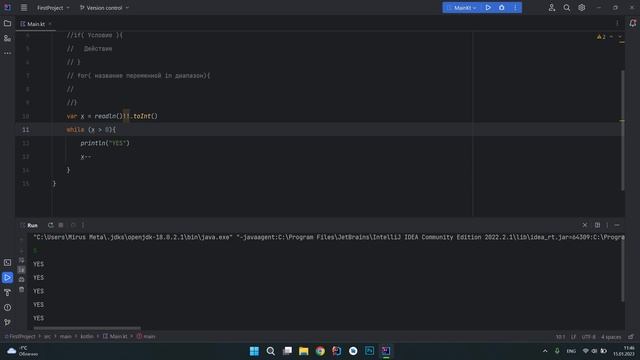Image resolution: width=640 pixels, height=360 pixels.
Task: Toggle scroll to end in the Run console
Action: (22, 270)
